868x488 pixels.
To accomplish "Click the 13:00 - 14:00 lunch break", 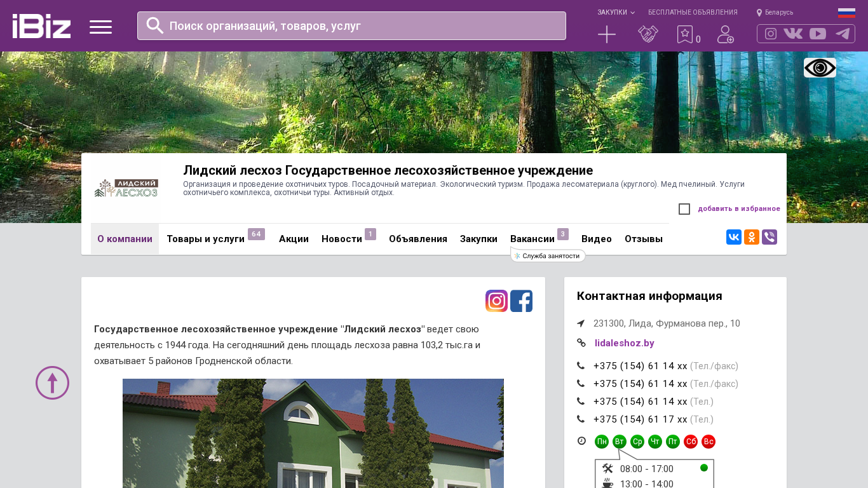I will coord(647,484).
